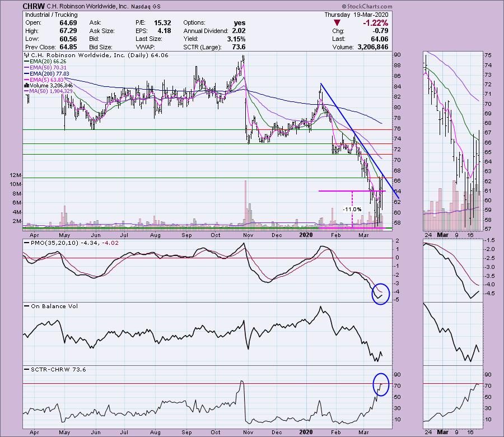Click the 'EMA(5) 63.83' legend entry

pos(46,80)
